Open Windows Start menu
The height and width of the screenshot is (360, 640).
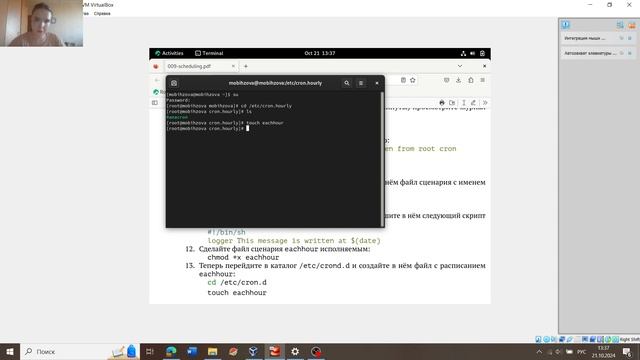[x=10, y=351]
